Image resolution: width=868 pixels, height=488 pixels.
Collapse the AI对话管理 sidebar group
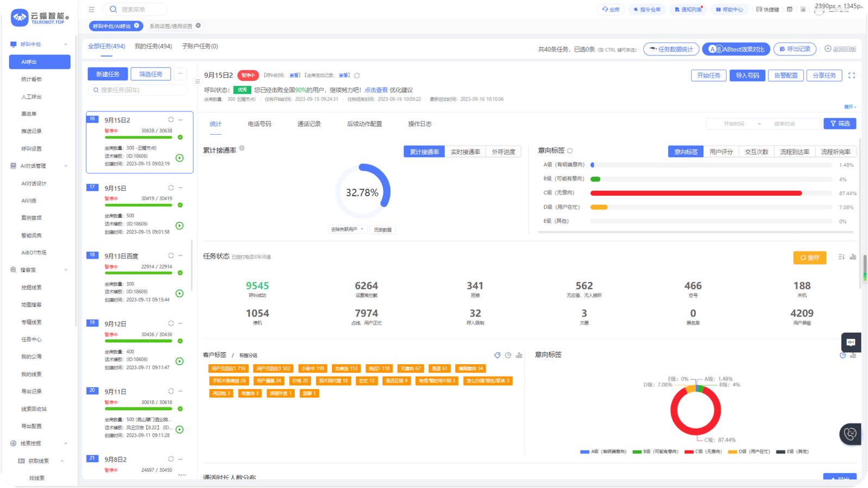[66, 166]
